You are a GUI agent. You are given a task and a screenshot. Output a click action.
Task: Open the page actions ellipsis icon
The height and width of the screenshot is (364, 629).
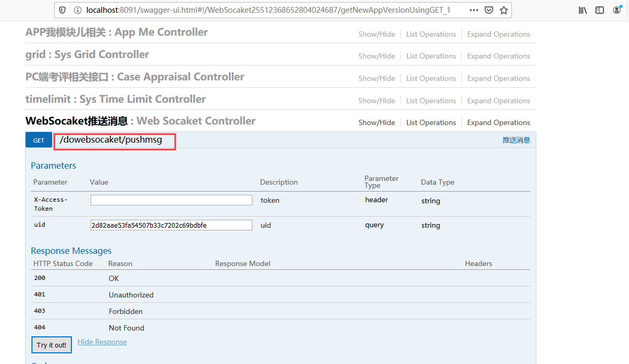(473, 10)
